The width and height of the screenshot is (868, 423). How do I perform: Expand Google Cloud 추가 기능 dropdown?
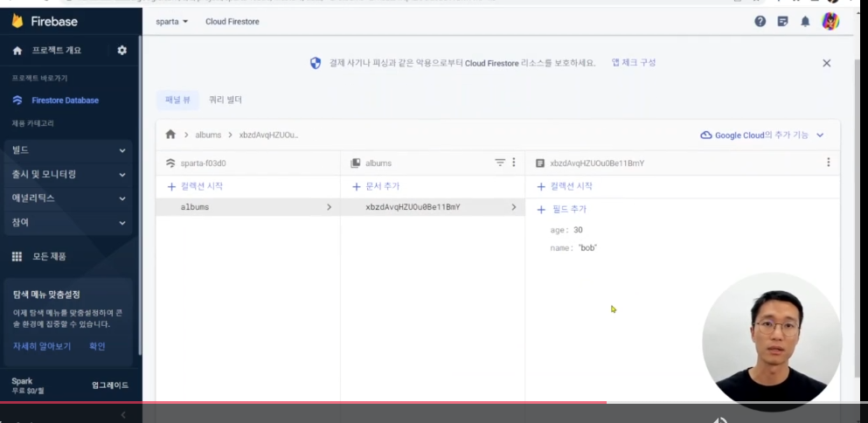tap(820, 135)
